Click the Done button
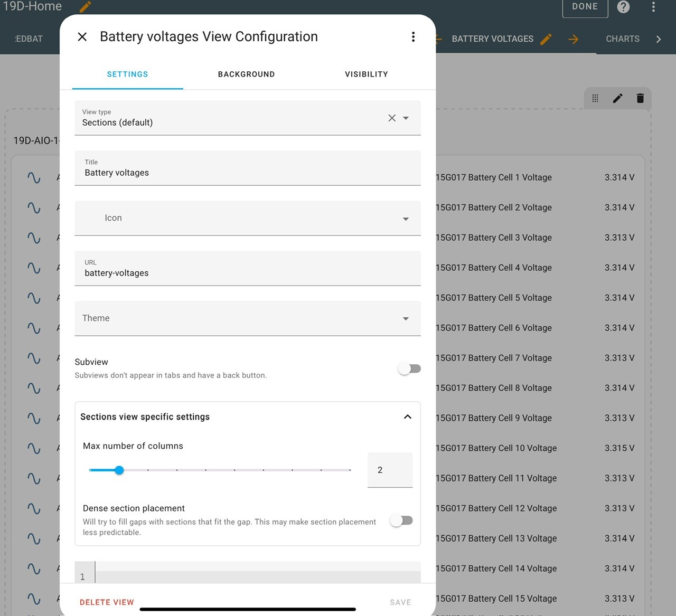 click(x=585, y=7)
